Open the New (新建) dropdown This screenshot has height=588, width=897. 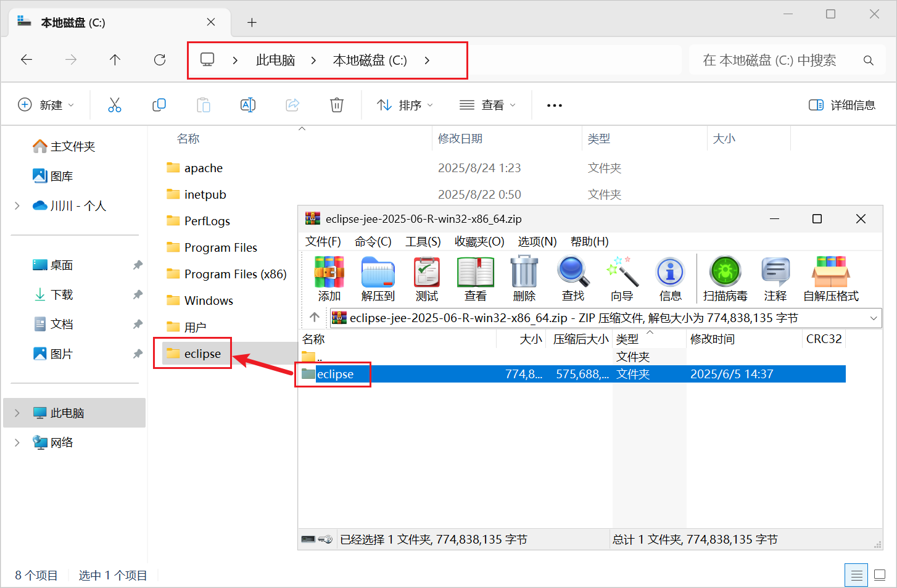click(x=46, y=105)
